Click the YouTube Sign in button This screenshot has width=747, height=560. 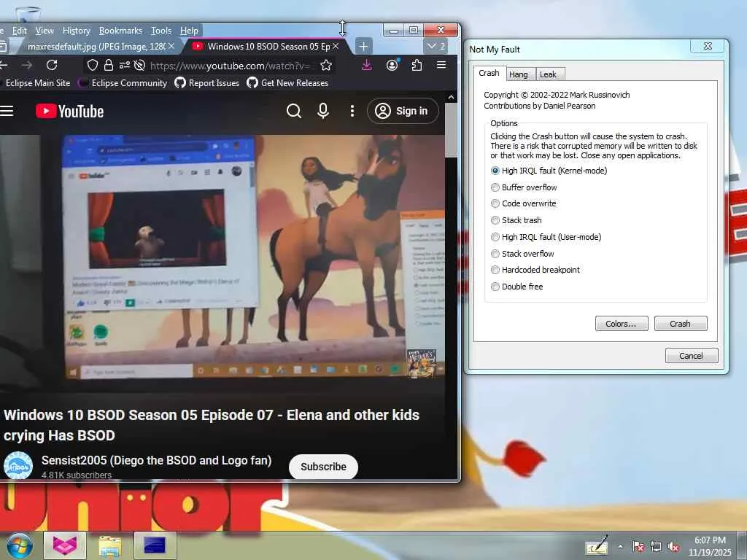pyautogui.click(x=403, y=111)
